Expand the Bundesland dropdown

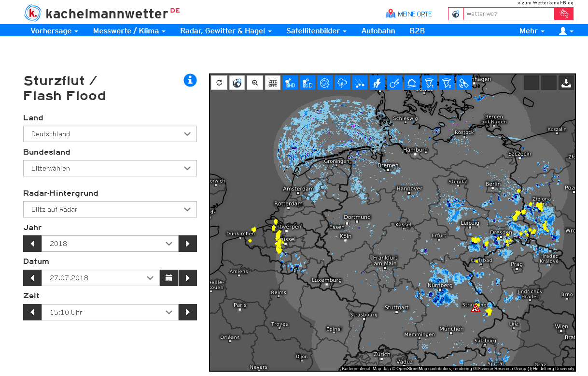click(x=110, y=168)
